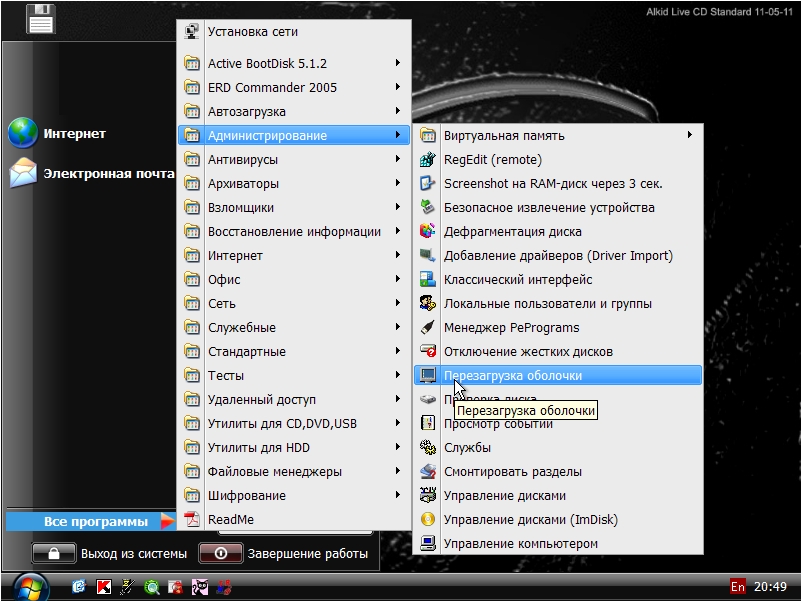Open the black cat taskbar icon

pos(200,587)
